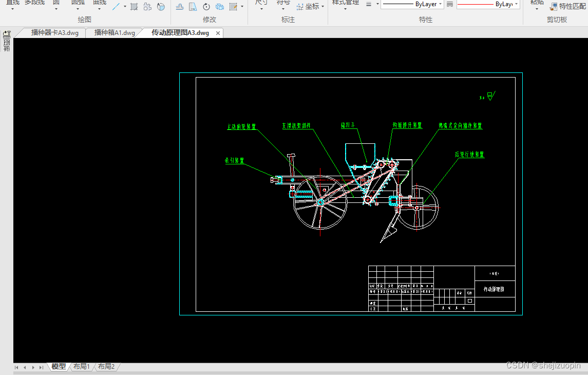588x375 pixels.
Task: Switch to the 模型 model space tab
Action: tap(59, 366)
